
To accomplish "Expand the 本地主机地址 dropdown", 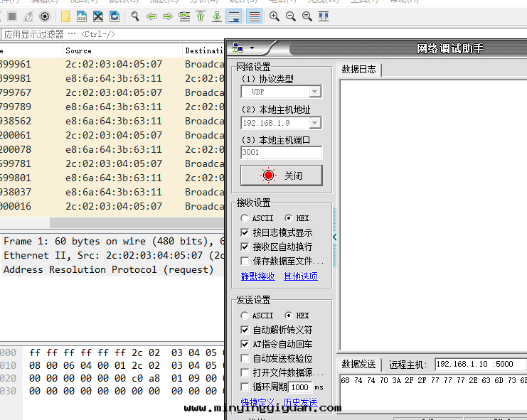I will [314, 123].
